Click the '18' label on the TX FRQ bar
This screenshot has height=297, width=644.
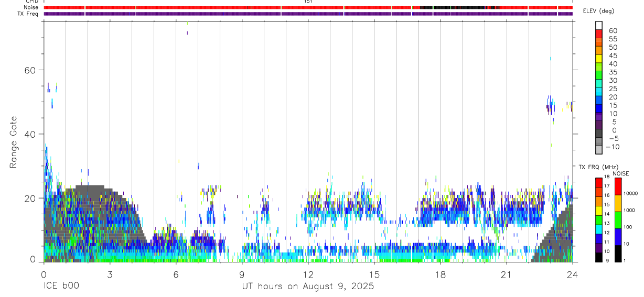(x=608, y=177)
